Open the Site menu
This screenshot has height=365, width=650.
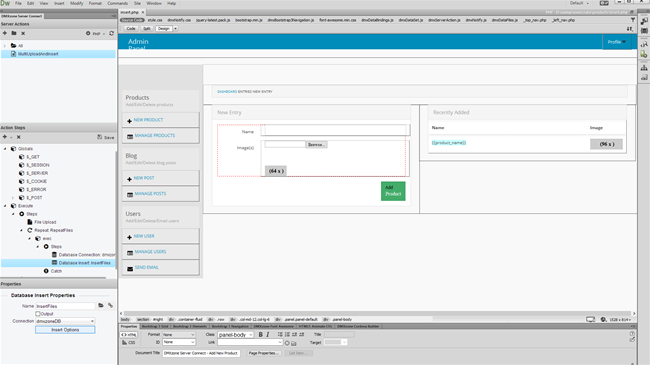137,3
